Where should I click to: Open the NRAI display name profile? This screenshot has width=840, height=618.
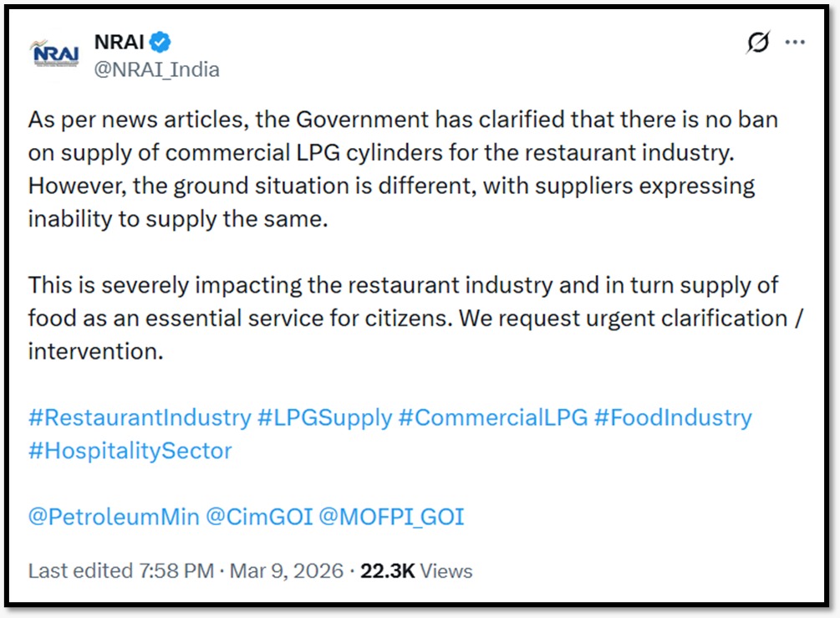point(120,42)
